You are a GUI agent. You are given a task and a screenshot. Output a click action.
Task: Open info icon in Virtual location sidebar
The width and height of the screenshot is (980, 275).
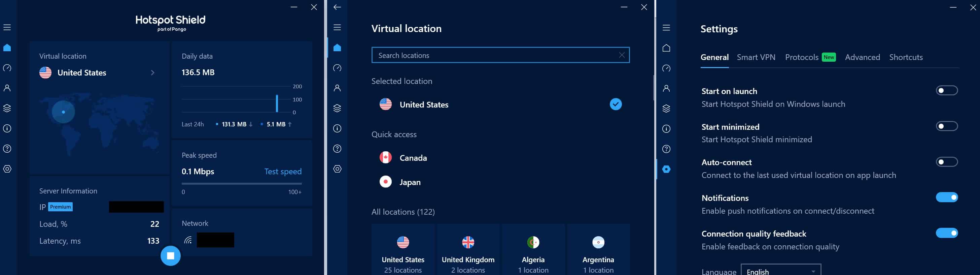337,128
